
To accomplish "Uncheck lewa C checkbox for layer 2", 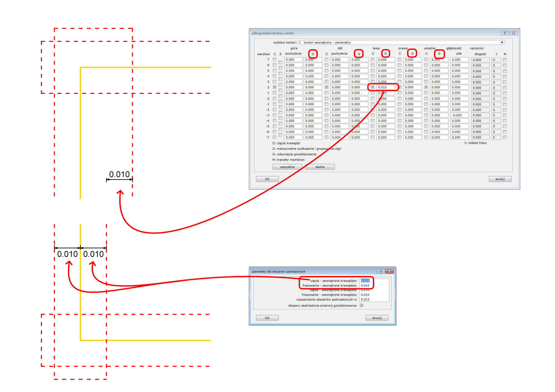I will [373, 87].
